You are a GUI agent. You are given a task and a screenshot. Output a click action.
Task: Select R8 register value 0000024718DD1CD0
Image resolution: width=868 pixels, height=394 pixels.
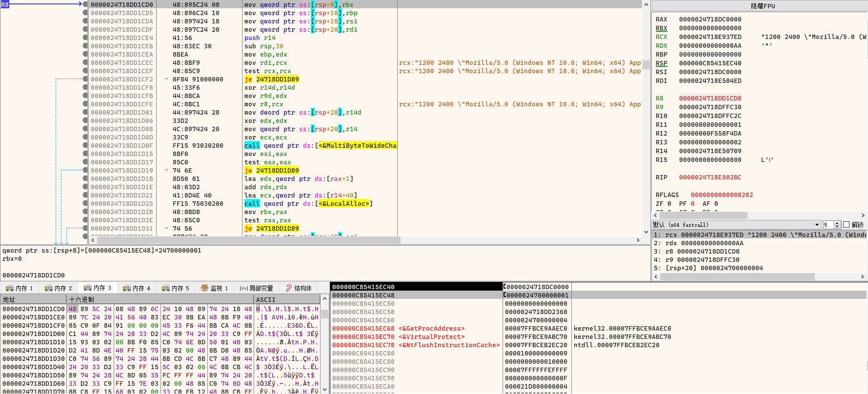pos(710,98)
